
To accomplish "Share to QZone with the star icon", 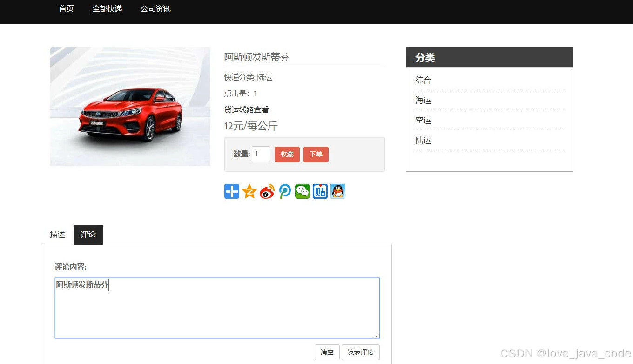I will pyautogui.click(x=249, y=191).
